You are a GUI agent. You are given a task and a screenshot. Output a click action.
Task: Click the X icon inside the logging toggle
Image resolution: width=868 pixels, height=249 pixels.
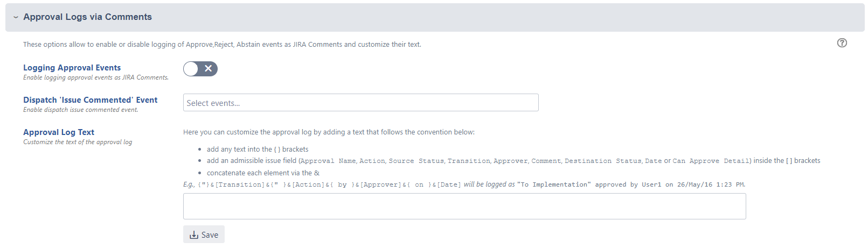[209, 69]
